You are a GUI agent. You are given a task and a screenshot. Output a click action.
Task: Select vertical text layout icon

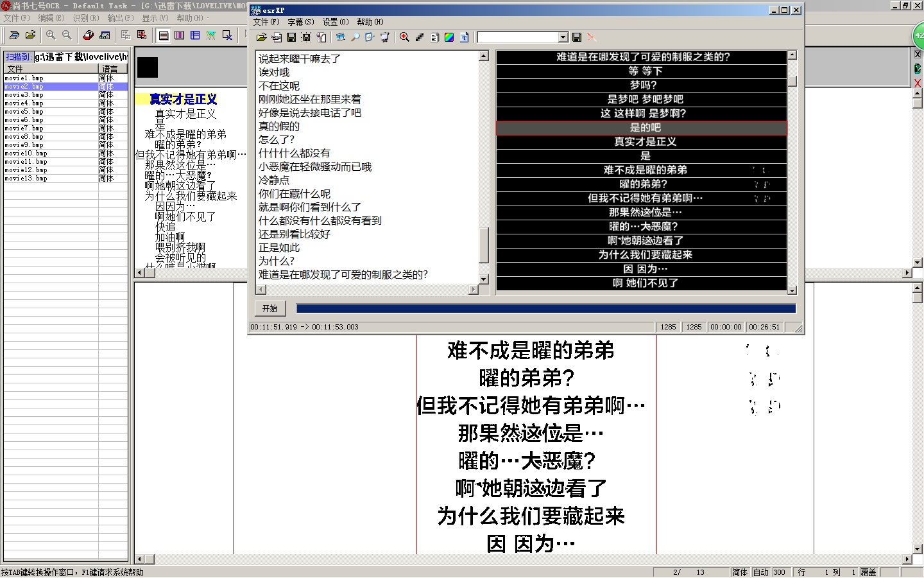179,35
